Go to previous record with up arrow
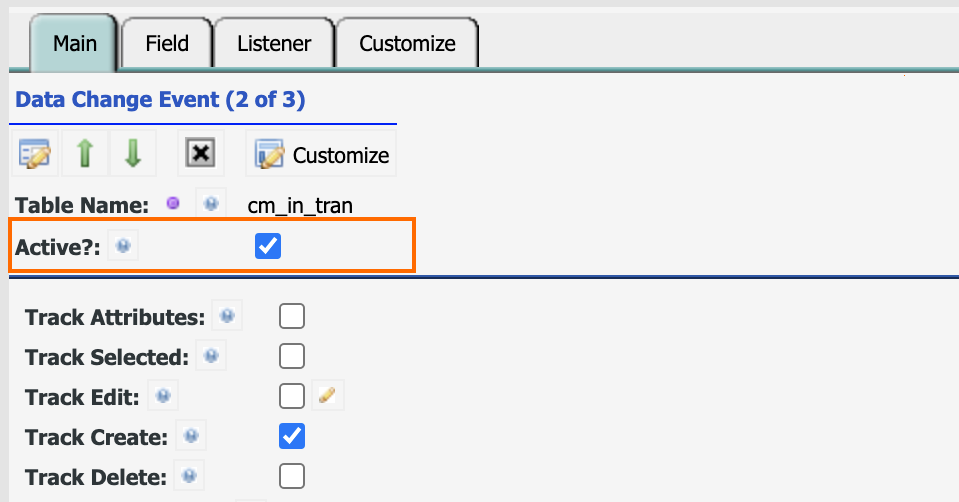Viewport: 959px width, 502px height. click(x=85, y=153)
